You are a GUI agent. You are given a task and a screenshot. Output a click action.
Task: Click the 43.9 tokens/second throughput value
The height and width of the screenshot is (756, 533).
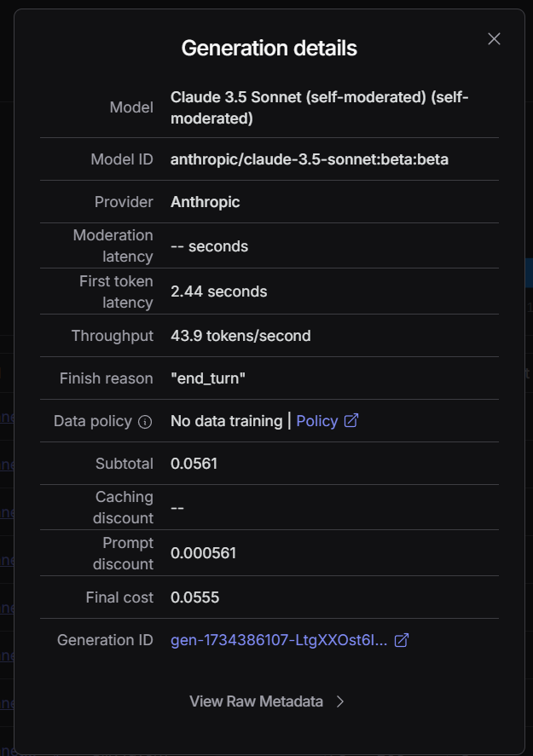click(x=240, y=336)
